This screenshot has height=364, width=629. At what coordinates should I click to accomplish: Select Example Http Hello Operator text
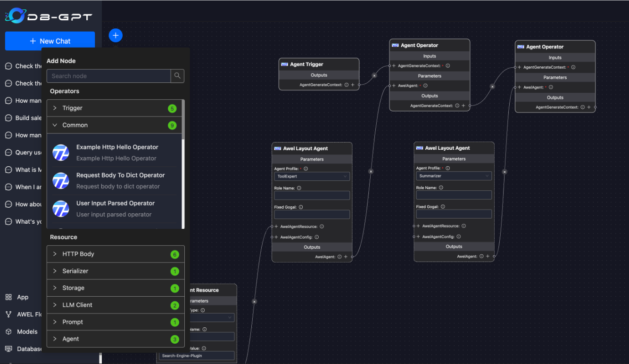[x=117, y=147]
